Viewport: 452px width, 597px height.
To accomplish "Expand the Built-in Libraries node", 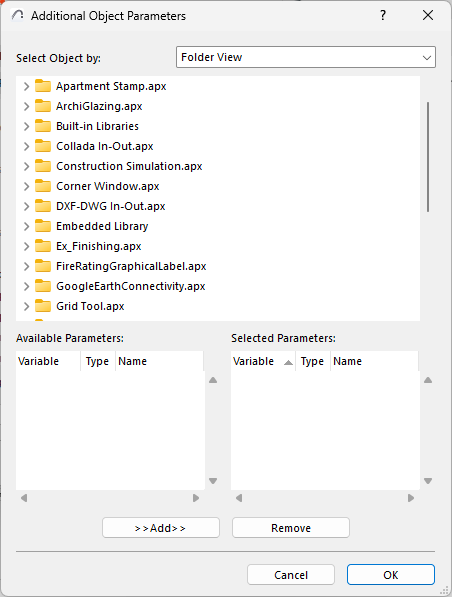I will click(x=26, y=126).
